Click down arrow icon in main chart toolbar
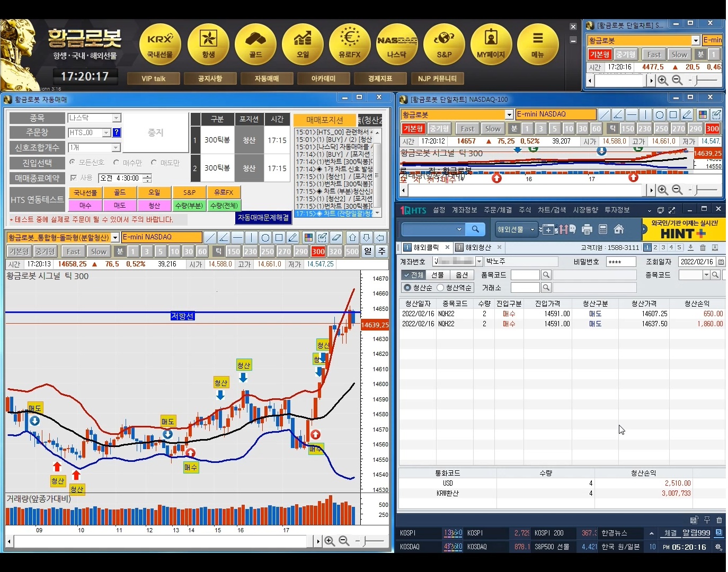 tap(366, 237)
